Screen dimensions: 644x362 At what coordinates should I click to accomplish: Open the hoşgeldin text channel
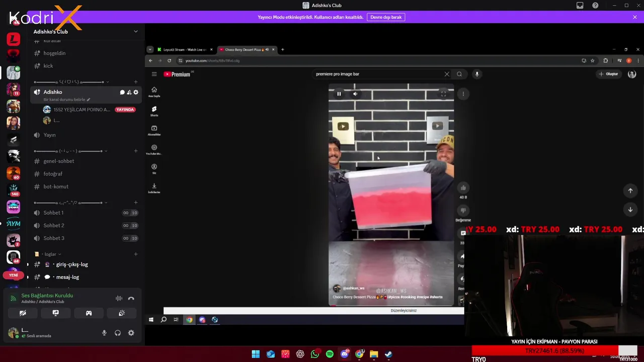86,53
